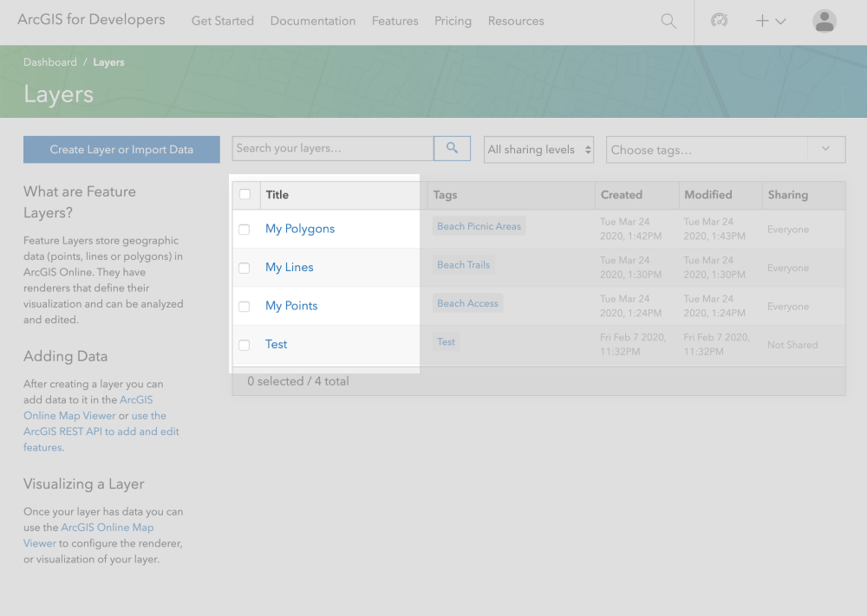Select Features in the top navigation
This screenshot has width=867, height=616.
click(394, 20)
